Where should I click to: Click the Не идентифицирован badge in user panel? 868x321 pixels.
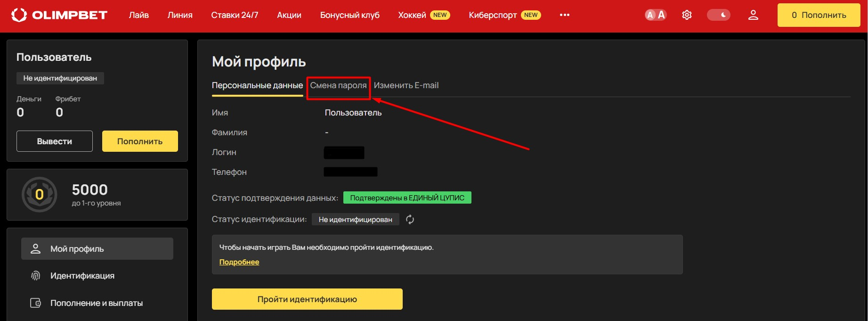(60, 78)
